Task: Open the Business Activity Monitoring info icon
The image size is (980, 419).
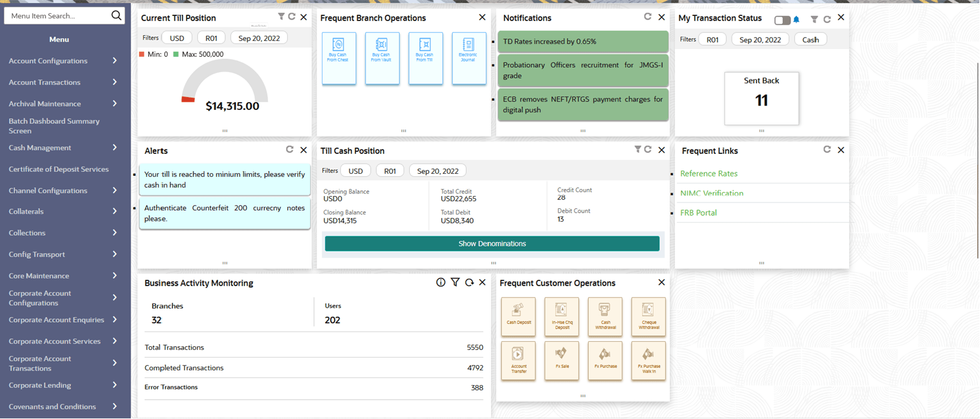Action: (x=441, y=282)
